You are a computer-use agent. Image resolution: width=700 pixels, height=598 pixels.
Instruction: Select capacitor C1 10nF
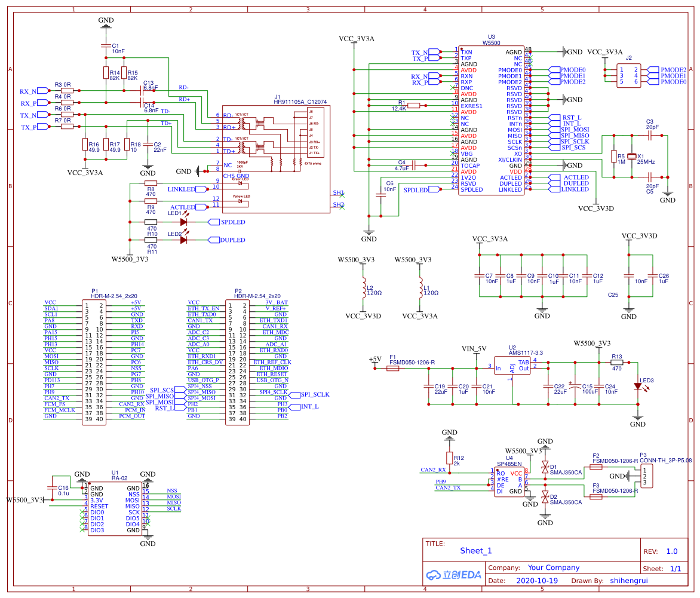pyautogui.click(x=106, y=45)
